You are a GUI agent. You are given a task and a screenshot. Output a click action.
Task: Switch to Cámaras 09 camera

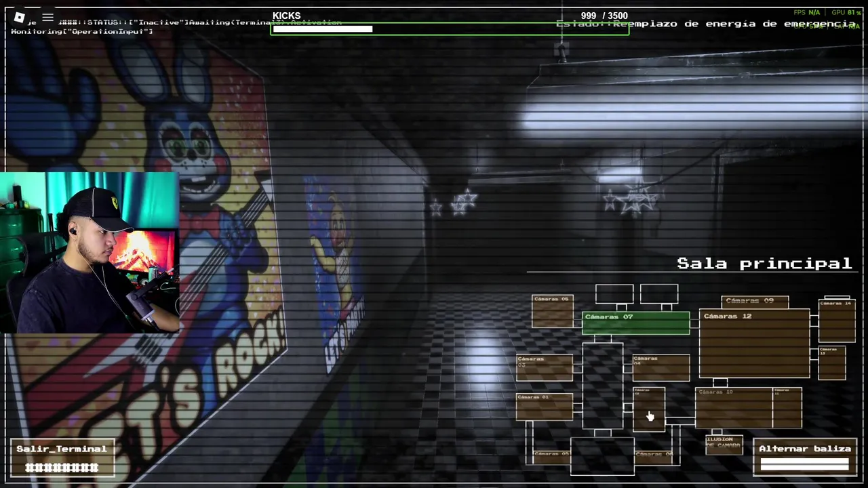[755, 302]
